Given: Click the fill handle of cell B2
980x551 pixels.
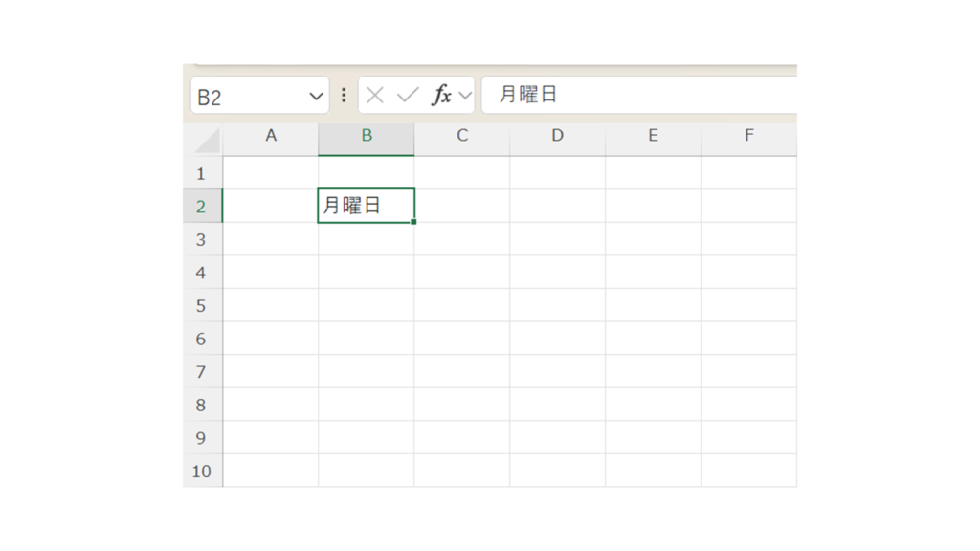Looking at the screenshot, I should click(414, 222).
